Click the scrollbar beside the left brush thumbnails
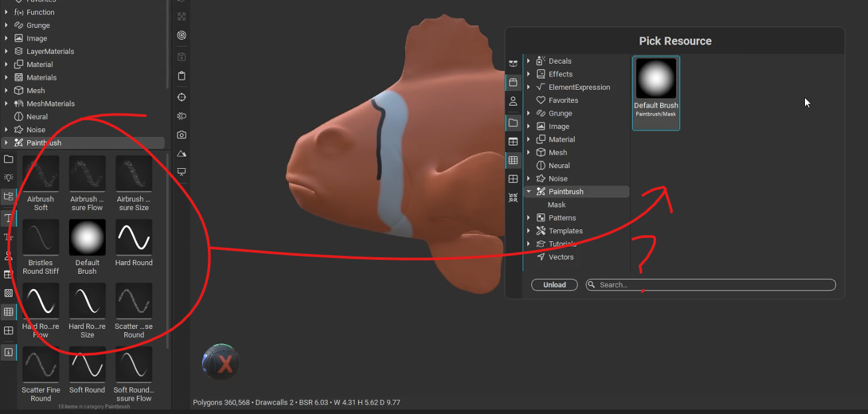Viewport: 868px width, 414px height. point(167,253)
